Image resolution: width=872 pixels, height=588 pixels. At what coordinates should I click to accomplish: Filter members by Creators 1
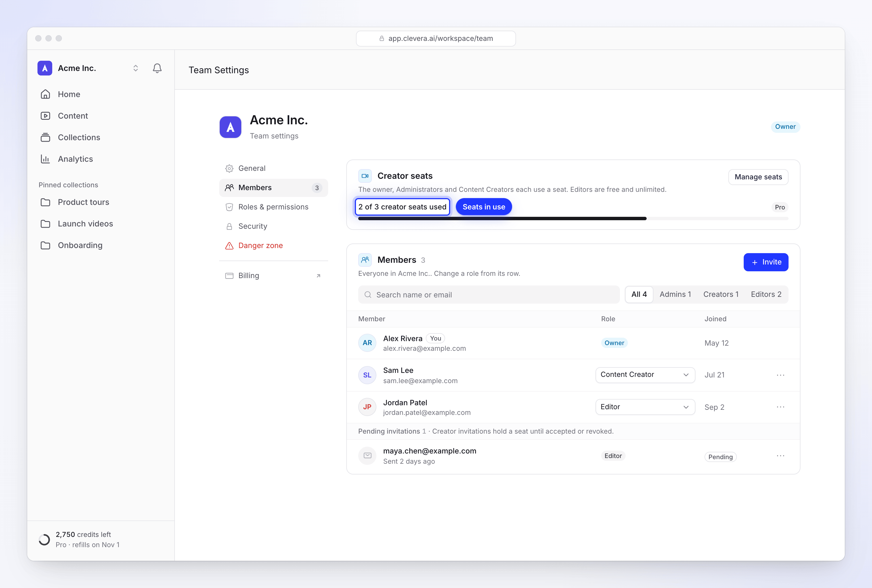pyautogui.click(x=720, y=294)
